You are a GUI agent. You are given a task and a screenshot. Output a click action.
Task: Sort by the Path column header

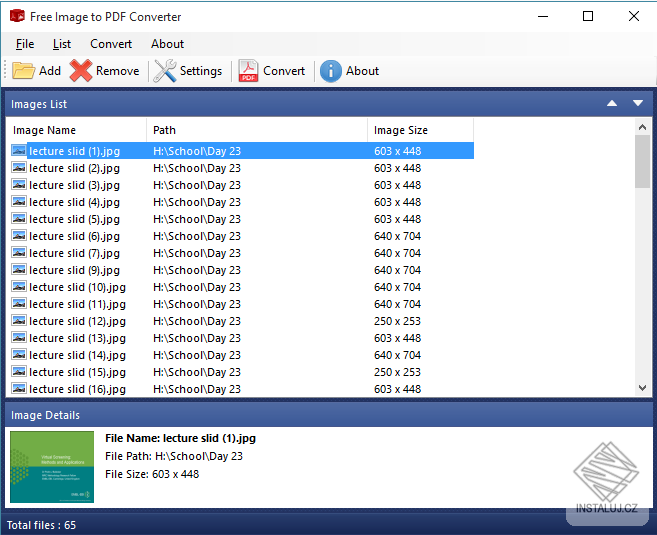(x=257, y=130)
